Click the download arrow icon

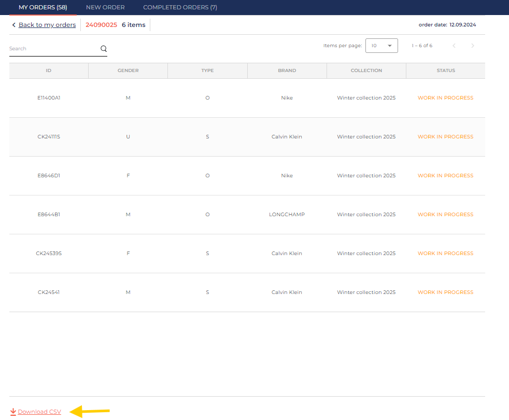pyautogui.click(x=13, y=412)
